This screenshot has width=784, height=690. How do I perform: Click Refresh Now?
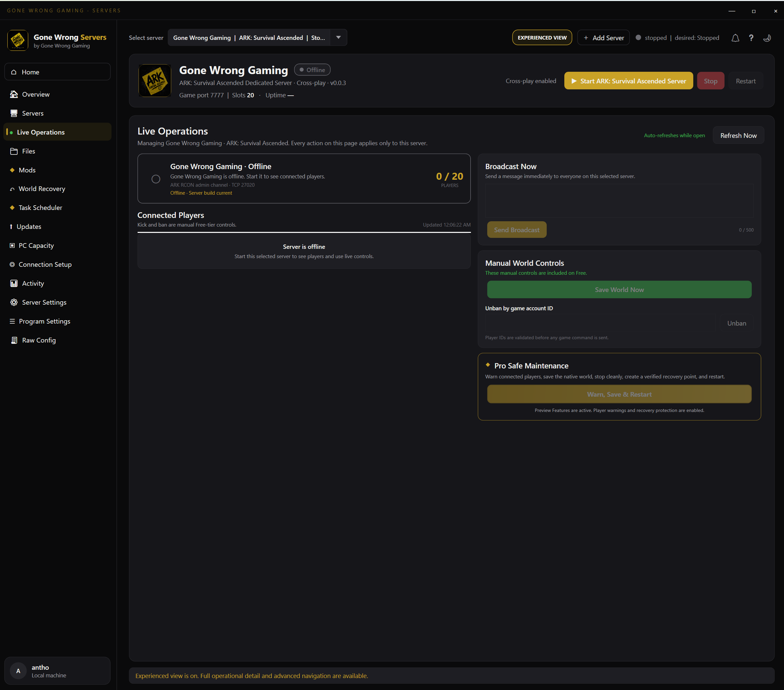tap(738, 135)
